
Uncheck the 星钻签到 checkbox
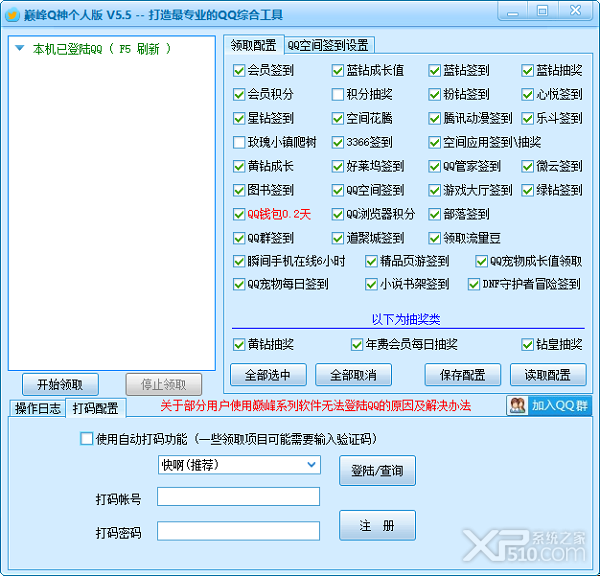[239, 118]
